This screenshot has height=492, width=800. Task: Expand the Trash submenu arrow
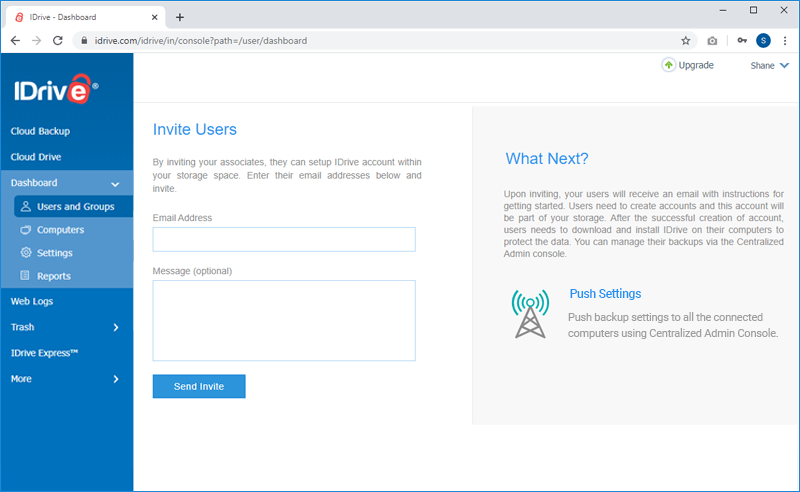tap(116, 327)
